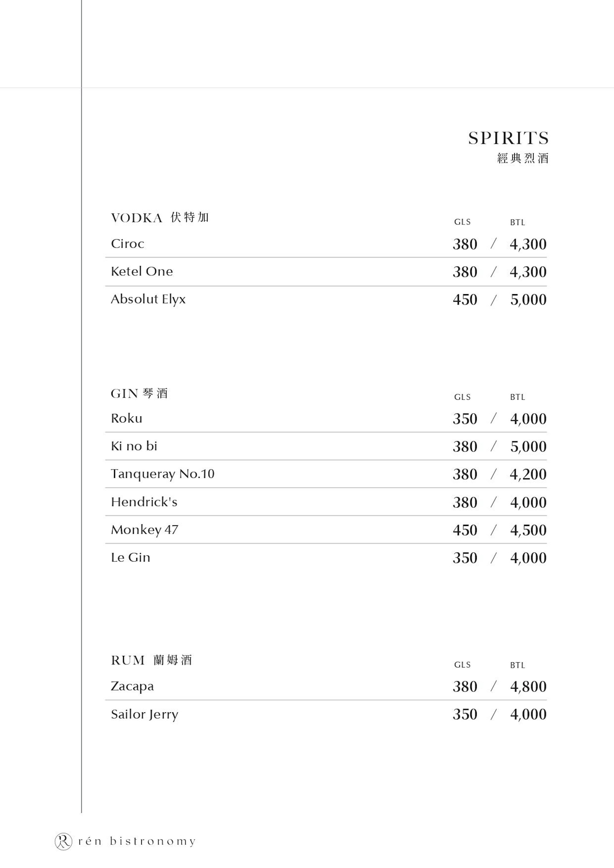Click Zacapa bottle price 4,800
This screenshot has height=868, width=614.
tap(528, 687)
